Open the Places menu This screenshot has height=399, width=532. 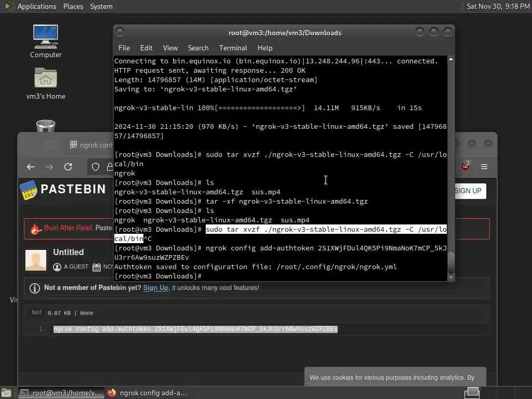(x=73, y=6)
